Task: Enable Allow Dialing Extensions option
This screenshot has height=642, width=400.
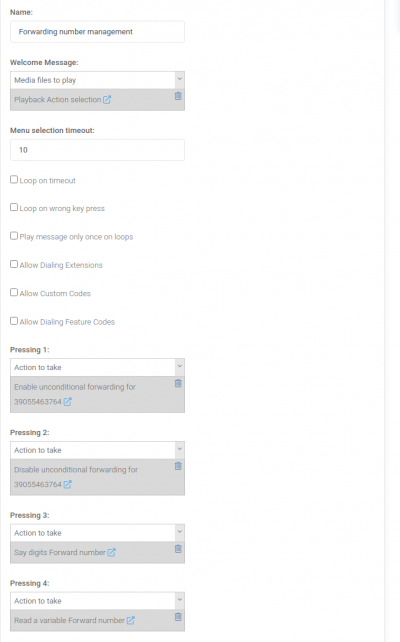Action: pos(14,264)
